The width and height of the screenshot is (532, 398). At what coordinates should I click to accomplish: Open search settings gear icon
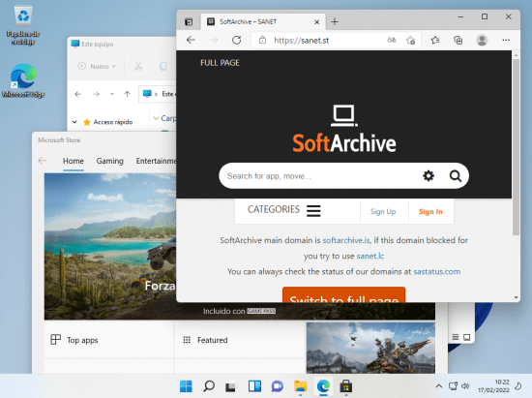point(429,176)
